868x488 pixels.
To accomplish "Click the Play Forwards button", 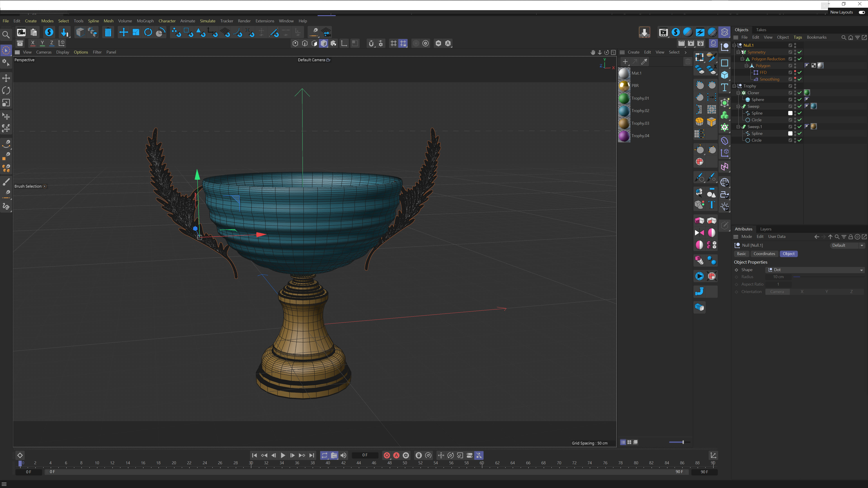I will coord(283,455).
